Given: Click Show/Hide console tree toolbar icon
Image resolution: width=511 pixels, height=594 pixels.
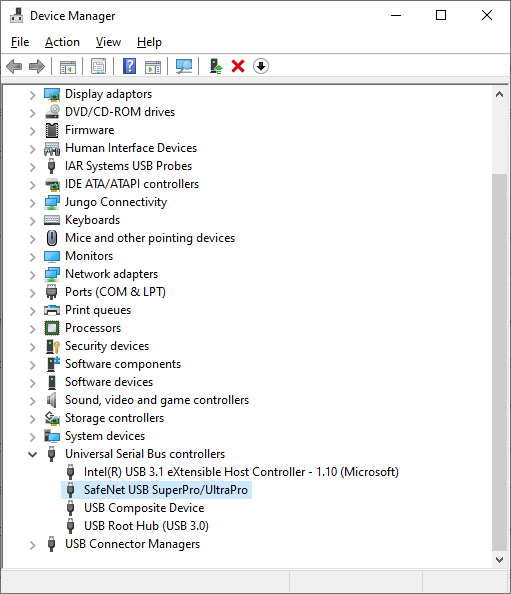Looking at the screenshot, I should [x=68, y=67].
